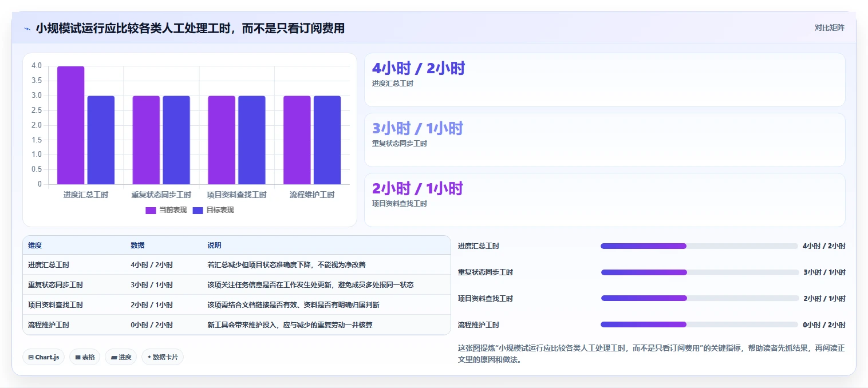Open the 3小时 / 1小时 data card
868x388 pixels.
coord(605,140)
